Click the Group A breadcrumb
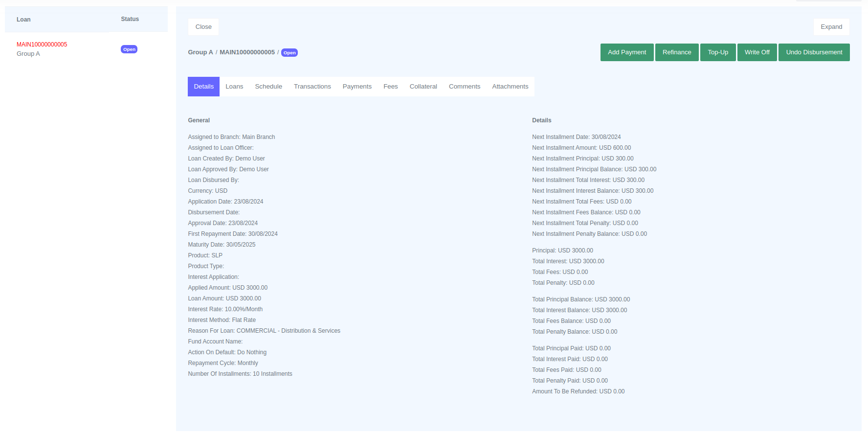The height and width of the screenshot is (434, 868). (x=200, y=52)
